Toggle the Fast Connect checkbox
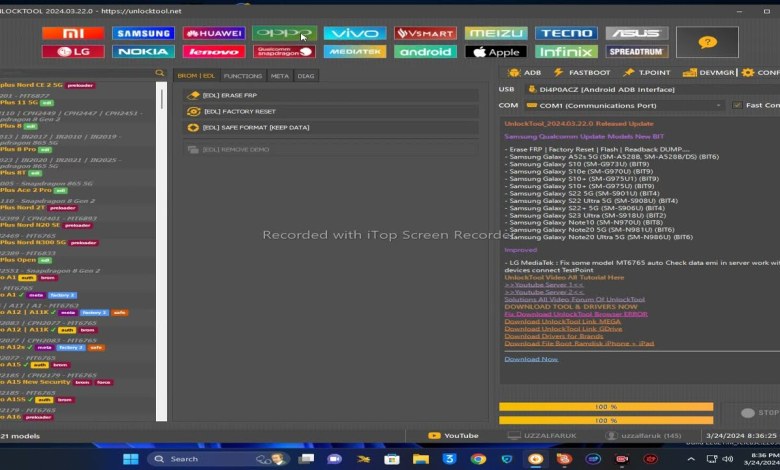Viewport: 780px width, 470px height. click(x=737, y=105)
